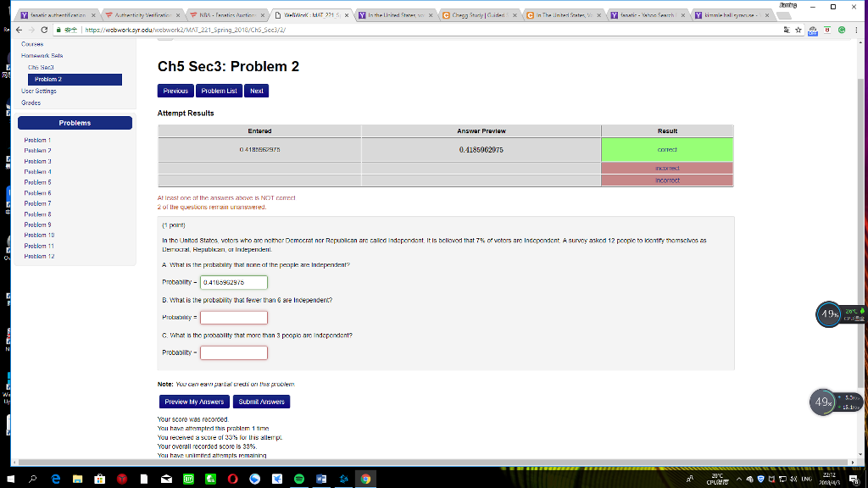Viewport: 868px width, 488px height.
Task: Click Preview My Answers
Action: (193, 402)
